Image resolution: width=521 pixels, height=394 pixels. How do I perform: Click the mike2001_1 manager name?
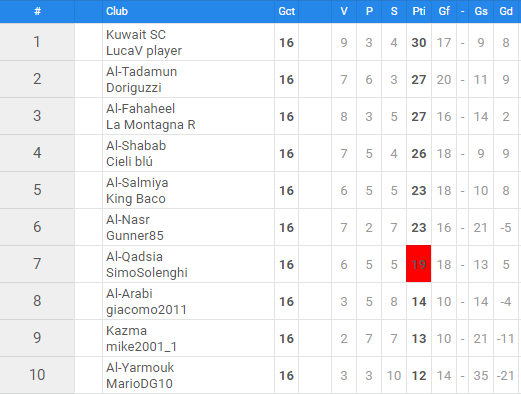tap(141, 347)
